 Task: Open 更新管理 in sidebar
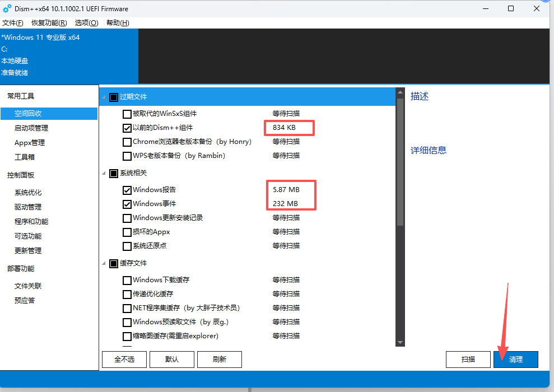[x=28, y=250]
